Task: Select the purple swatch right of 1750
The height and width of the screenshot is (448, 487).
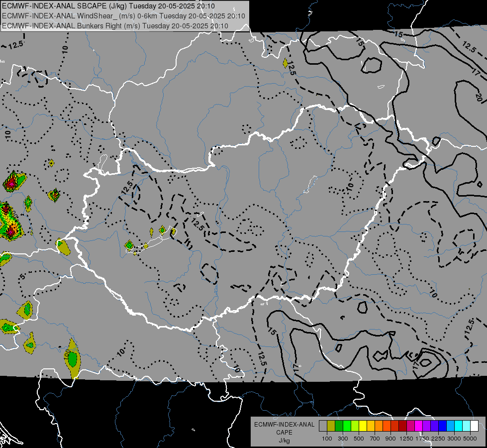Action: point(426,426)
